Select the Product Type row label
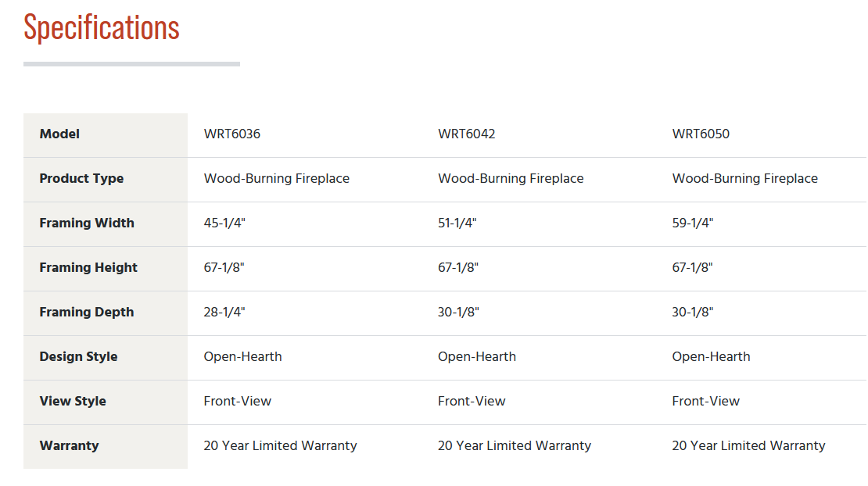 81,178
